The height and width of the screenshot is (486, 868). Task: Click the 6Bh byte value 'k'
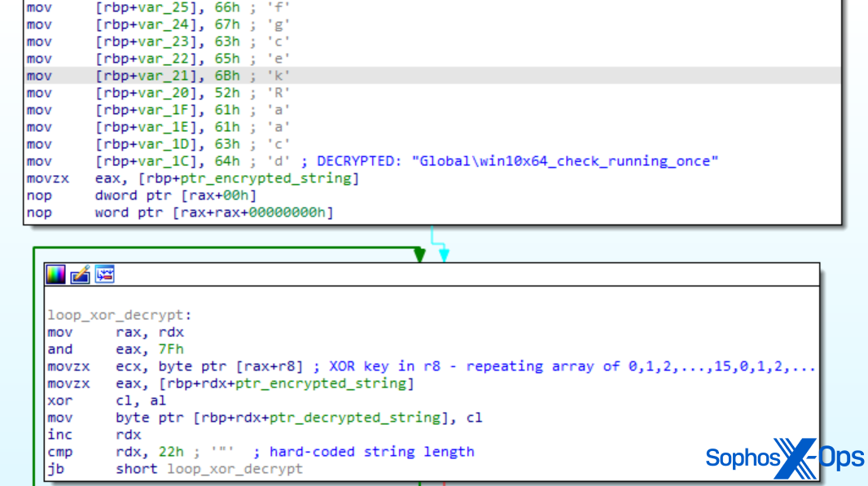[226, 75]
